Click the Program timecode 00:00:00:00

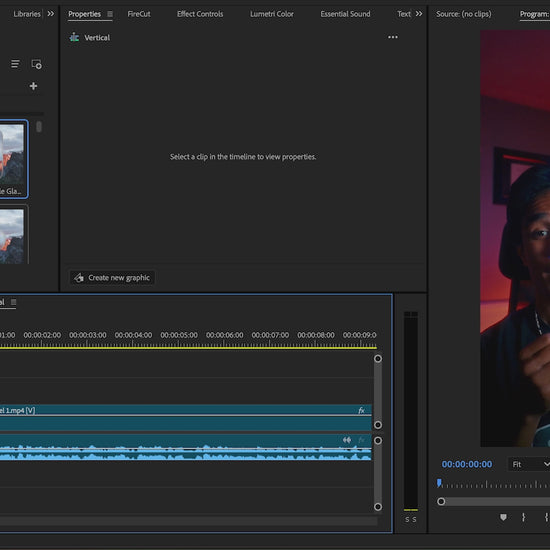[x=467, y=464]
